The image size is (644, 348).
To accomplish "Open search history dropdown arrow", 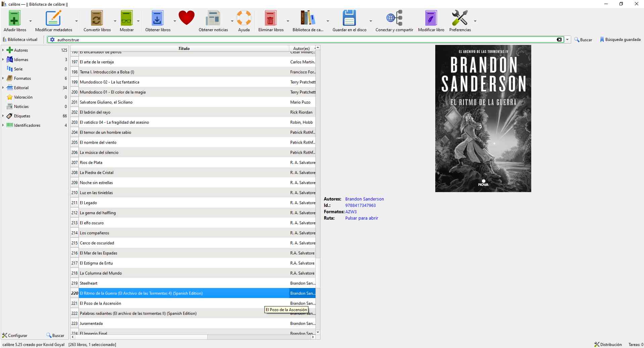I will click(x=567, y=40).
